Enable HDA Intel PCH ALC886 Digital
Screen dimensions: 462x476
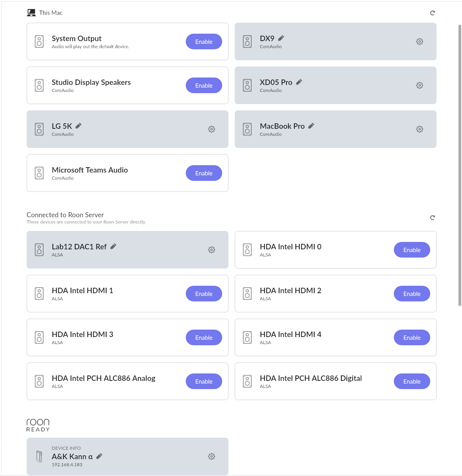[x=412, y=381]
